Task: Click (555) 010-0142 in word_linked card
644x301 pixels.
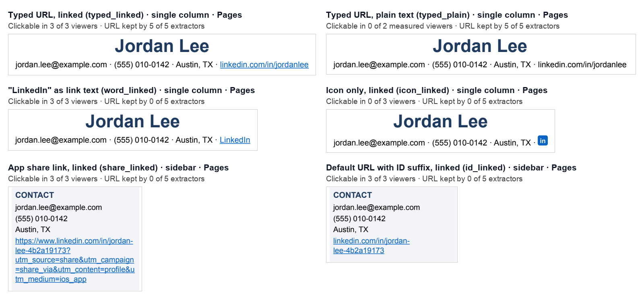Action: [141, 140]
